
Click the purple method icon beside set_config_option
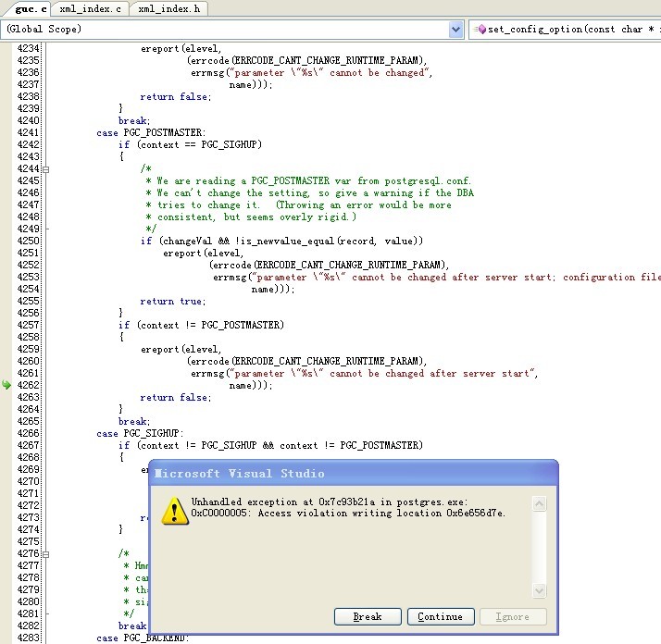(481, 30)
